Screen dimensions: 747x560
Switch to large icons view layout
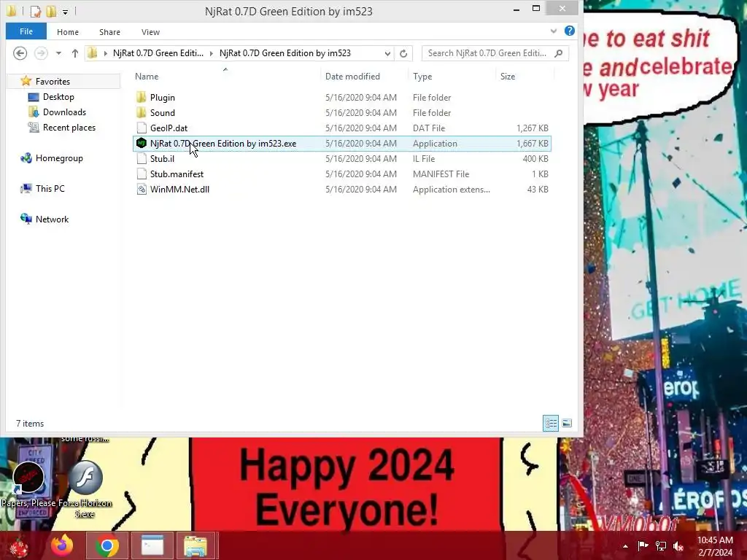566,423
